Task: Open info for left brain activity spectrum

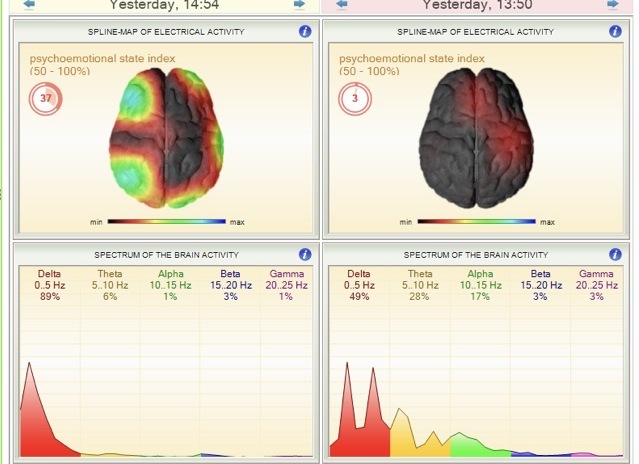Action: [305, 255]
